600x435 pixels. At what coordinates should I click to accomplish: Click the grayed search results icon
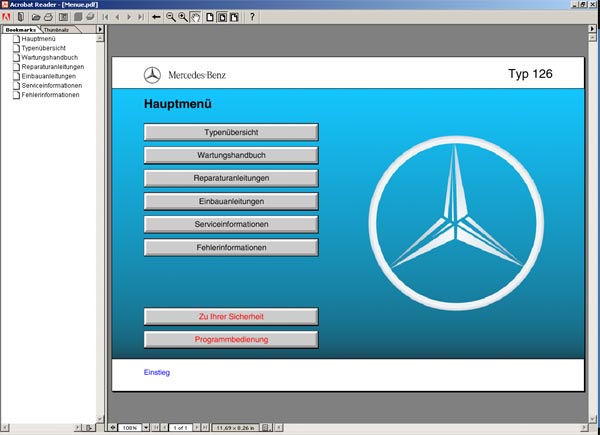pyautogui.click(x=90, y=17)
